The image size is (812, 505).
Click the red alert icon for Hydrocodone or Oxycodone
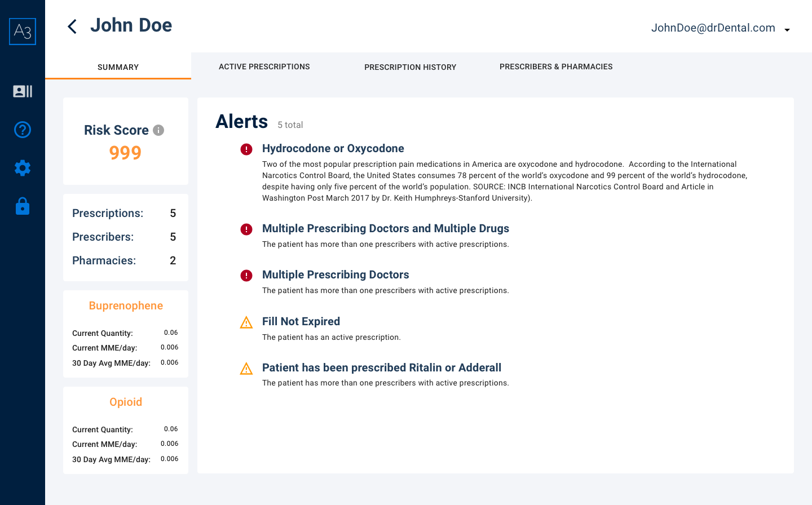(x=246, y=149)
